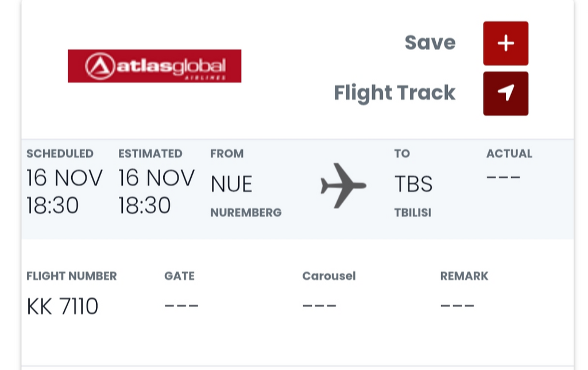Open Flight Track arrow icon
588x370 pixels.
tap(505, 93)
